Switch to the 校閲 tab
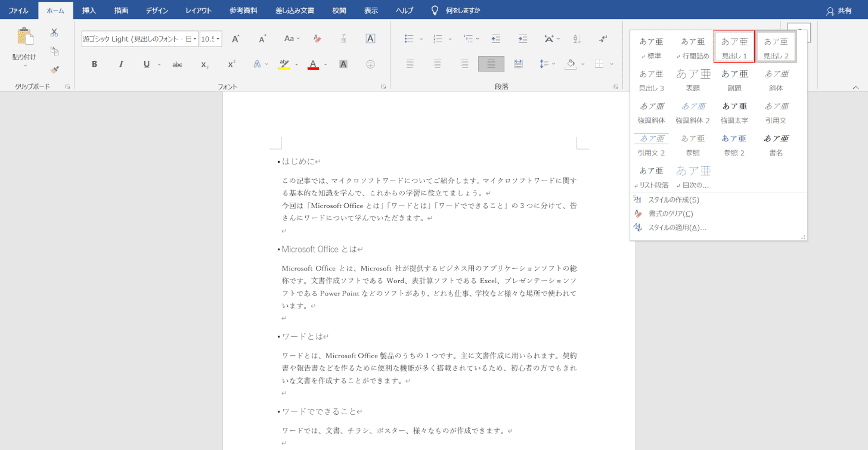The height and width of the screenshot is (450, 868). point(339,11)
